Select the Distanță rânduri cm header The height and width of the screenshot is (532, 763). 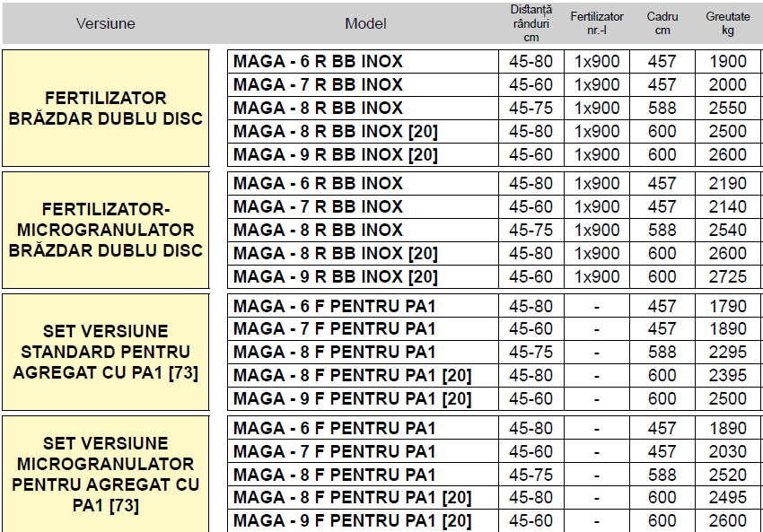click(x=531, y=23)
